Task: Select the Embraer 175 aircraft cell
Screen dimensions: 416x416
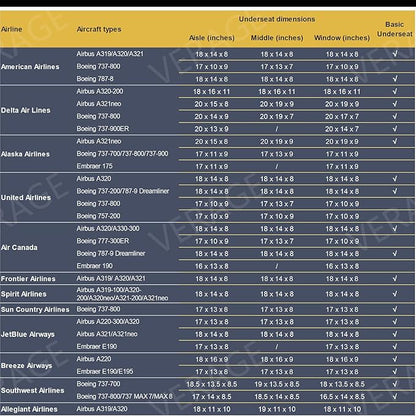Action: click(95, 166)
